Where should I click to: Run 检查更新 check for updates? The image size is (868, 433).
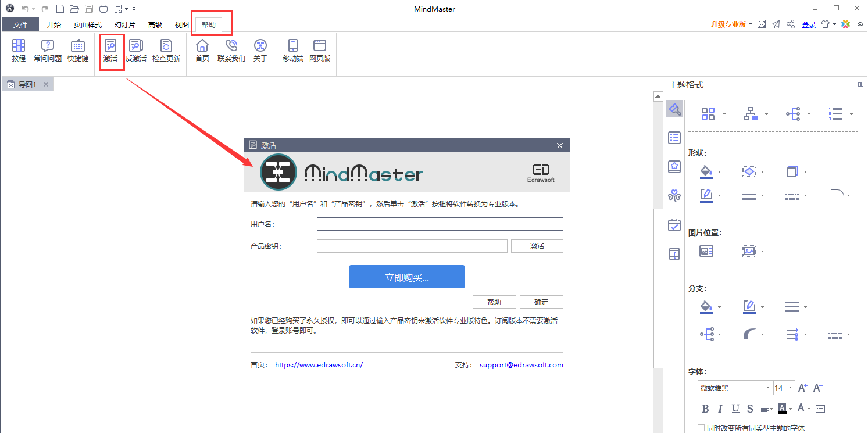click(166, 51)
